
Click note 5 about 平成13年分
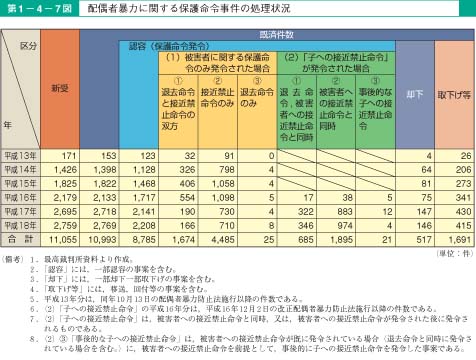pos(166,299)
